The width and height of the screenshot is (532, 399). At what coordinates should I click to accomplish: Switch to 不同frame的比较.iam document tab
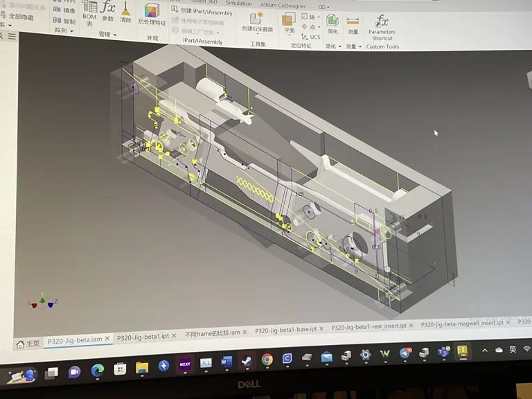tap(212, 333)
